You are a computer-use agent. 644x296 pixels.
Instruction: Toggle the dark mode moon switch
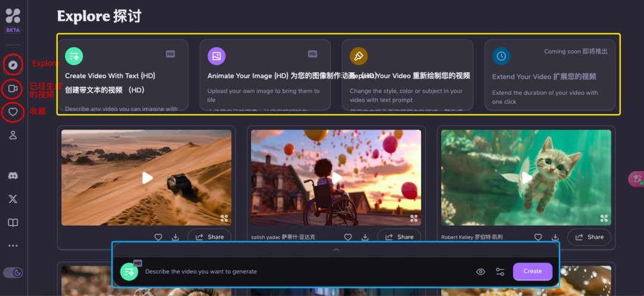coord(13,273)
